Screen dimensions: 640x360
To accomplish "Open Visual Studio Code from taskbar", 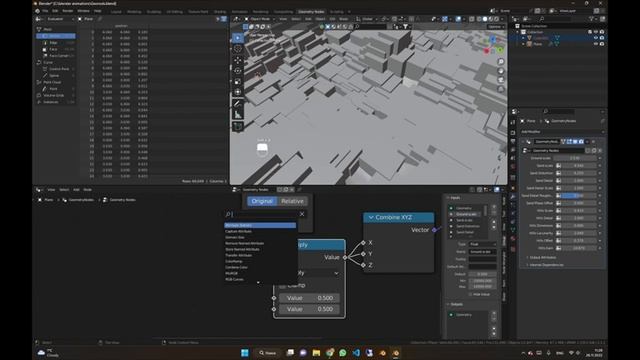I will pos(356,353).
